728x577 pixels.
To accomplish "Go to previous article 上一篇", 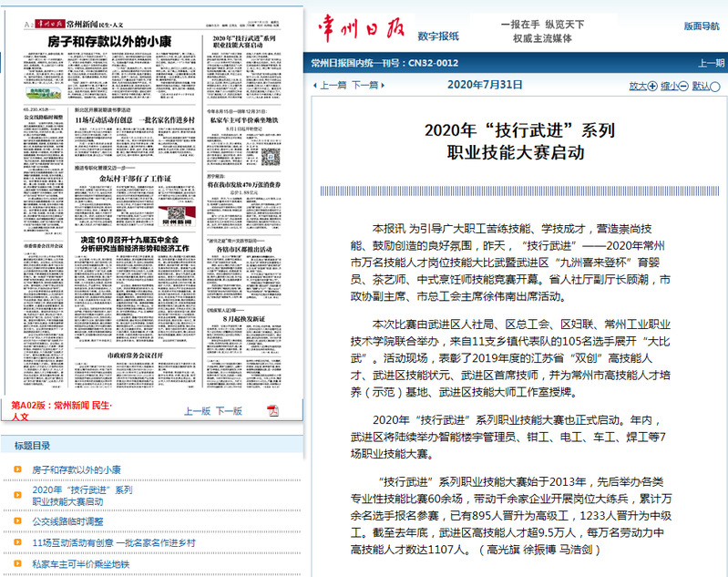I will coord(333,86).
